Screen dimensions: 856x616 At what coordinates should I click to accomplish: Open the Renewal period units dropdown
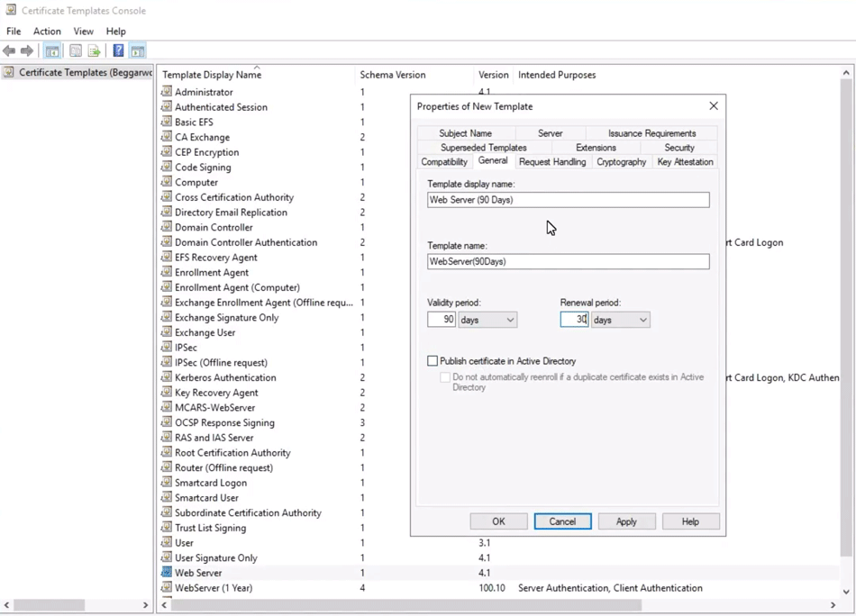[620, 320]
